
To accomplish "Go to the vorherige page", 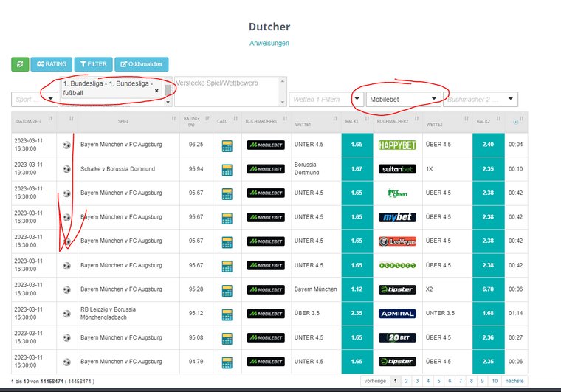I will click(375, 381).
